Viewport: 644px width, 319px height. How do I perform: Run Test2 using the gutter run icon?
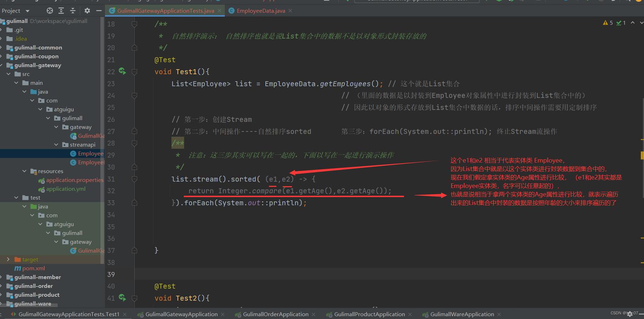122,298
